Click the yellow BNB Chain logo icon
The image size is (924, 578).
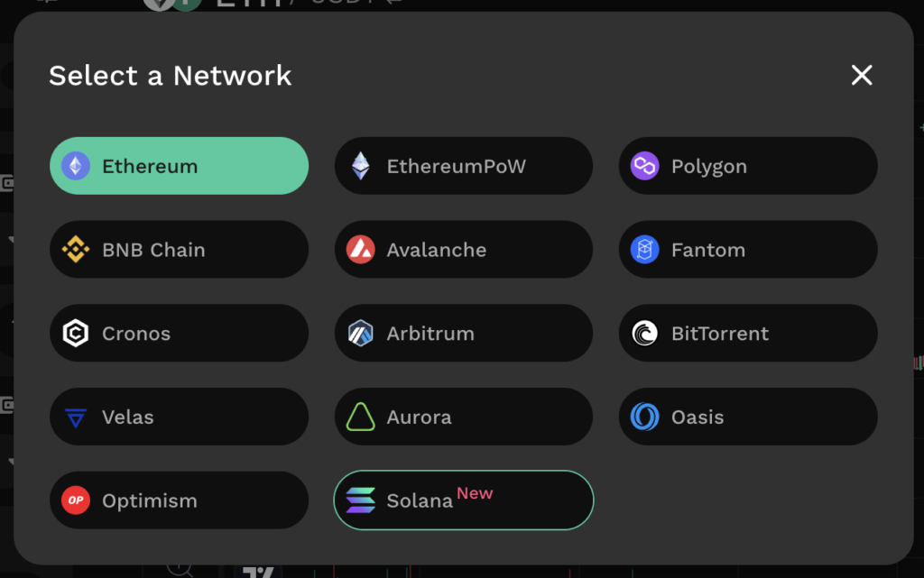click(76, 250)
